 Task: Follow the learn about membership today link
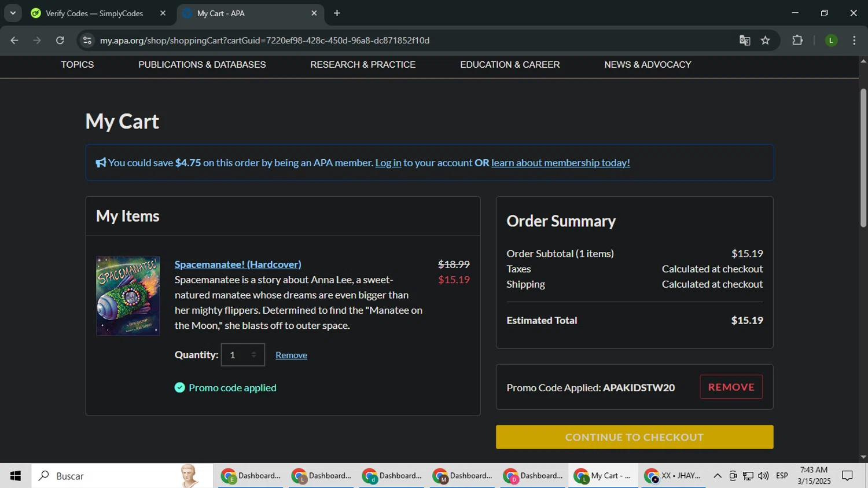[560, 163]
